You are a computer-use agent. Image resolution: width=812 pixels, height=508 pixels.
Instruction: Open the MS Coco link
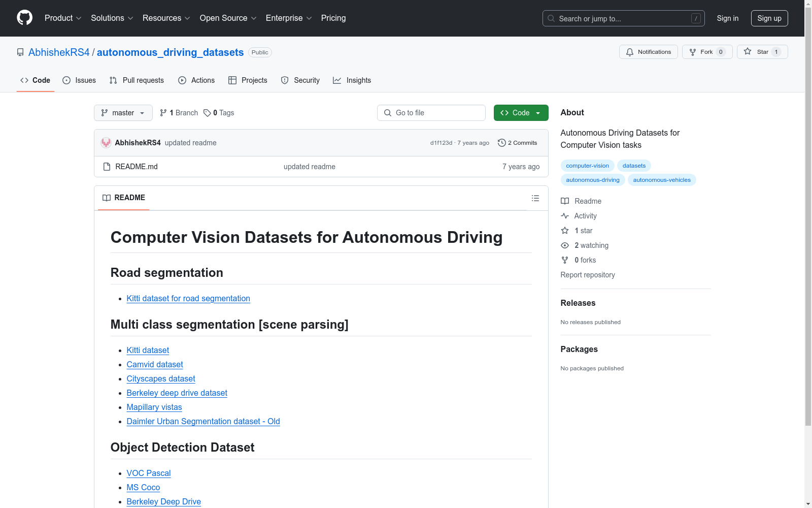144,488
